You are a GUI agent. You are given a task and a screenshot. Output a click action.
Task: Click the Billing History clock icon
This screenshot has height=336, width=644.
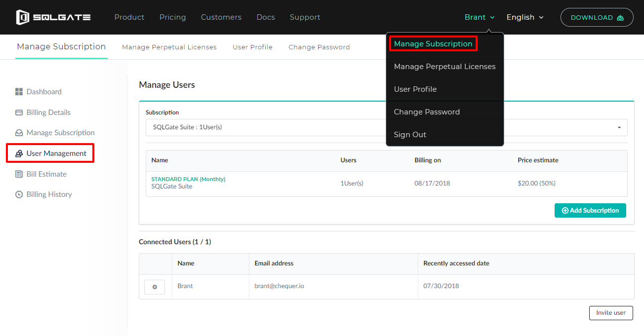point(19,194)
